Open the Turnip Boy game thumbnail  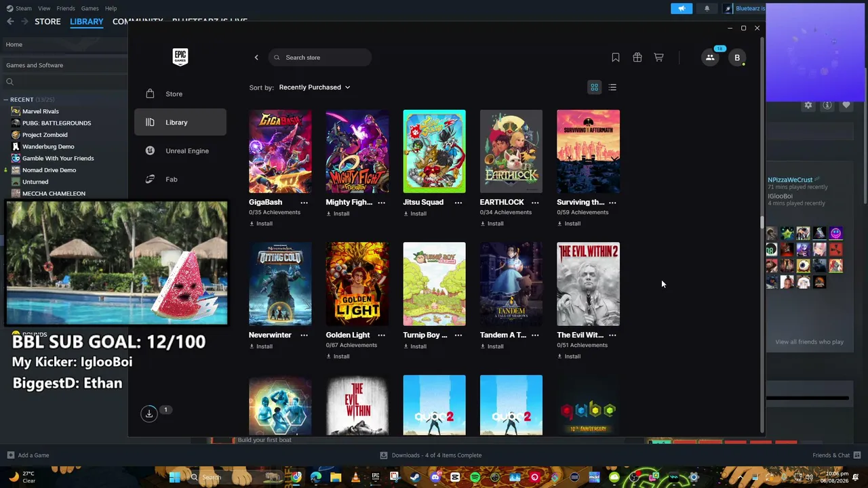coord(434,284)
